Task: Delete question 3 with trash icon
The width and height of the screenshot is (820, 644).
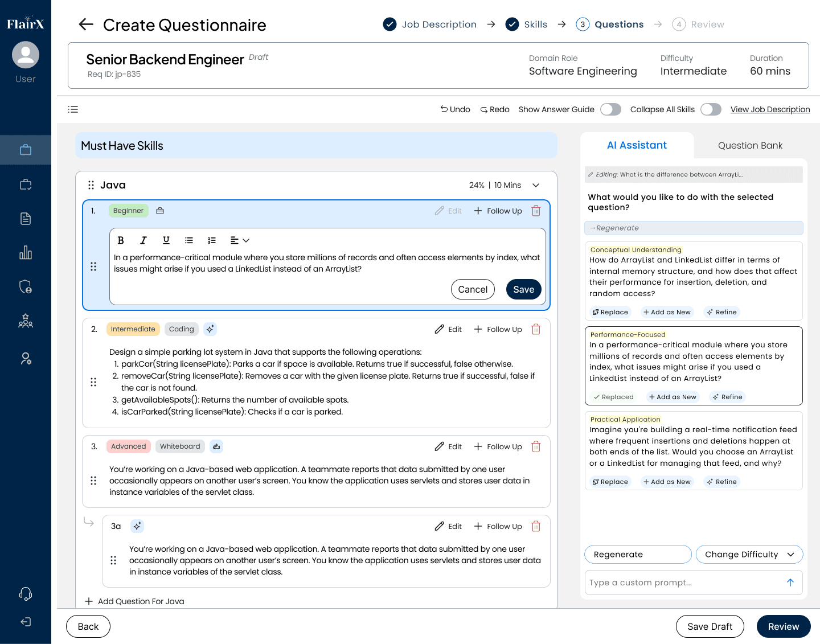Action: coord(536,446)
